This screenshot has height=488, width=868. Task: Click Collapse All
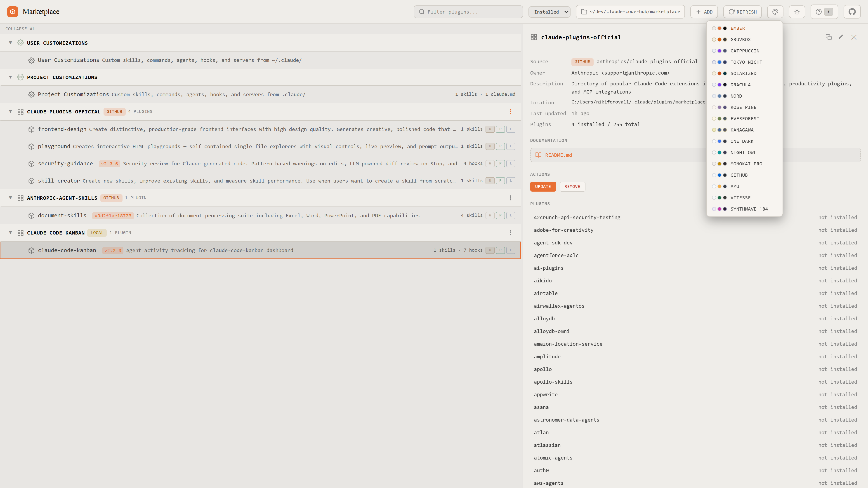pos(21,29)
